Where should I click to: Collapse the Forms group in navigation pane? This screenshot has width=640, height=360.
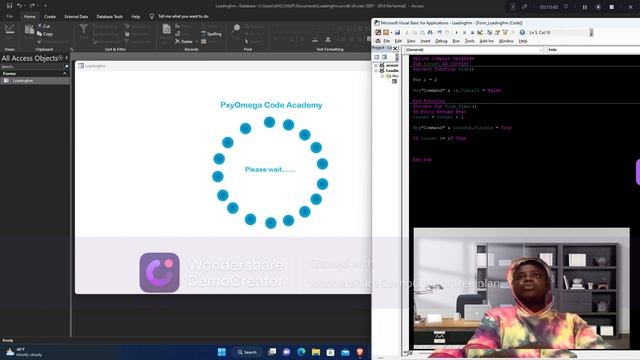(64, 73)
